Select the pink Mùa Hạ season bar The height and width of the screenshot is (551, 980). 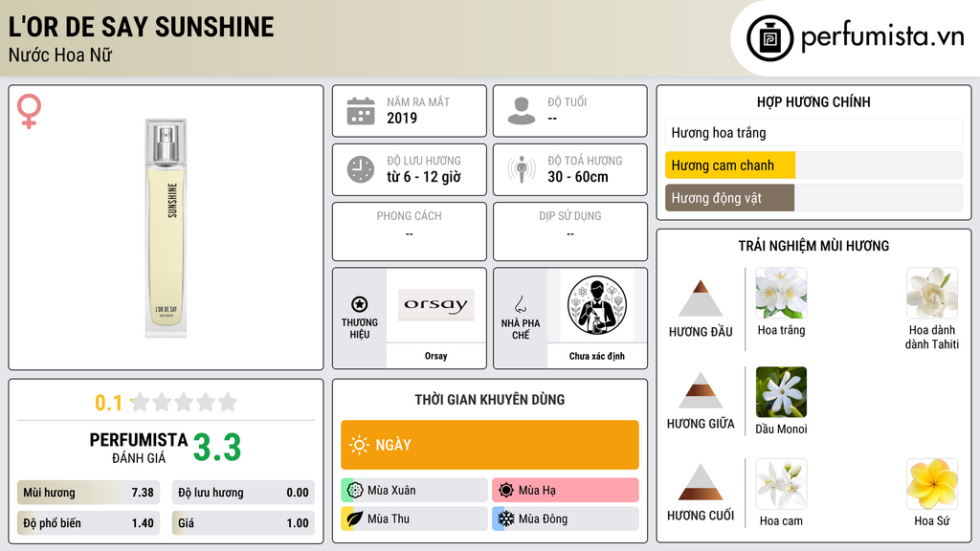coord(566,491)
